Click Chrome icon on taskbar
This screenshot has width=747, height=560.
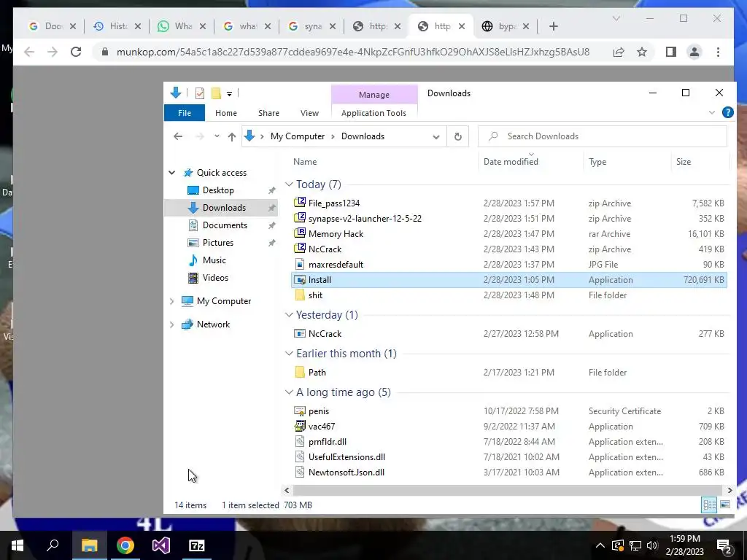(125, 545)
